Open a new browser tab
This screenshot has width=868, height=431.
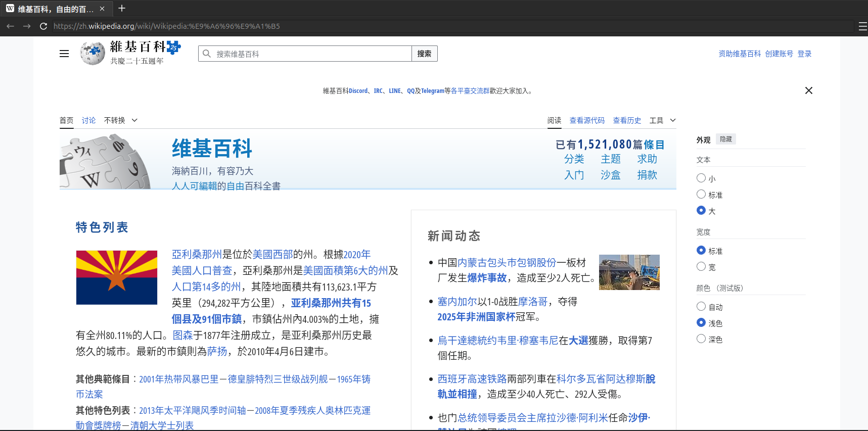pyautogui.click(x=121, y=9)
